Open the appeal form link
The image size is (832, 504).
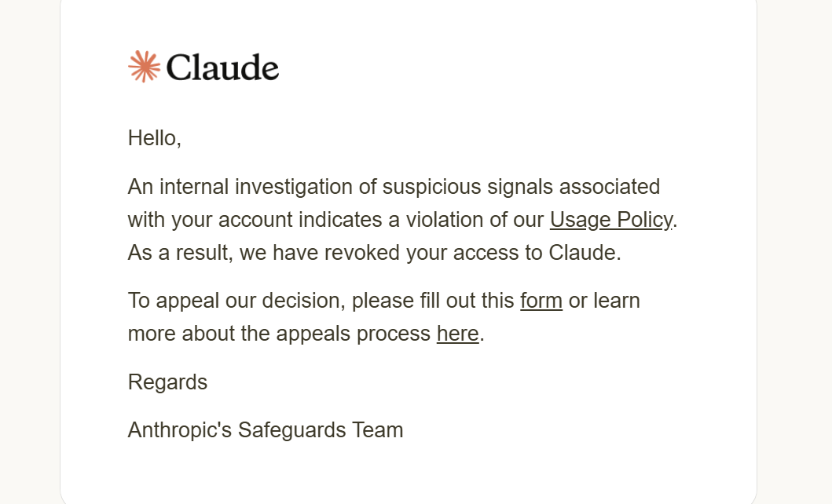click(x=541, y=301)
